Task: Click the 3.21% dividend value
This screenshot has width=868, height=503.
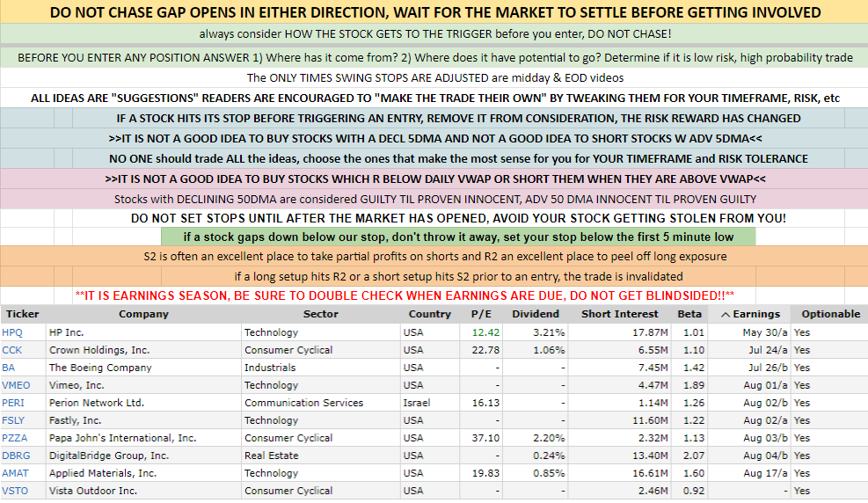Action: [x=549, y=332]
